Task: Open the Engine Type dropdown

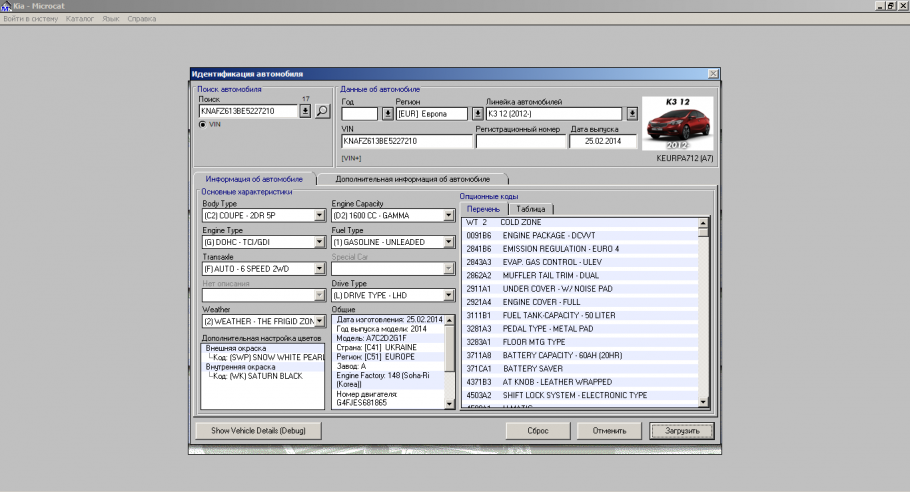Action: point(319,242)
